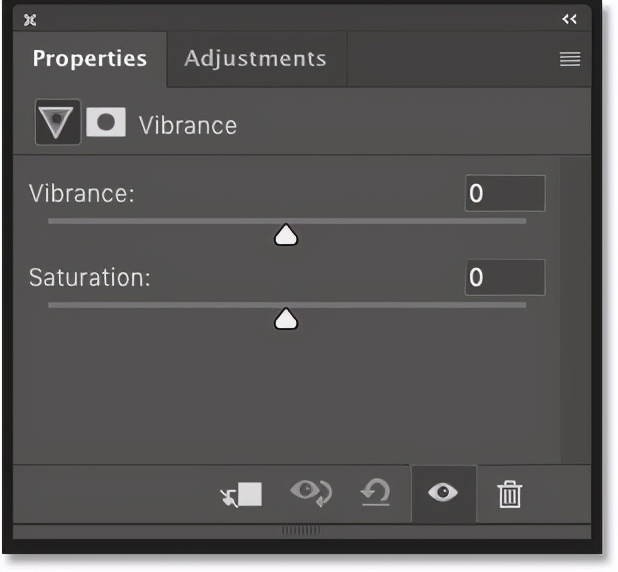This screenshot has width=618, height=572.
Task: Click the Vibrance adjustment icon
Action: pos(58,124)
